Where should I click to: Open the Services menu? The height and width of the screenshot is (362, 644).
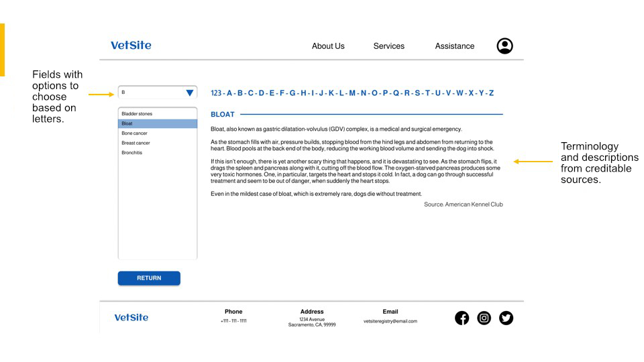[388, 46]
